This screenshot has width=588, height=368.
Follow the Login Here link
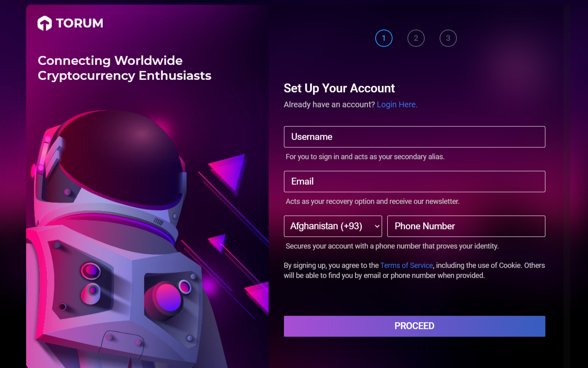point(397,105)
